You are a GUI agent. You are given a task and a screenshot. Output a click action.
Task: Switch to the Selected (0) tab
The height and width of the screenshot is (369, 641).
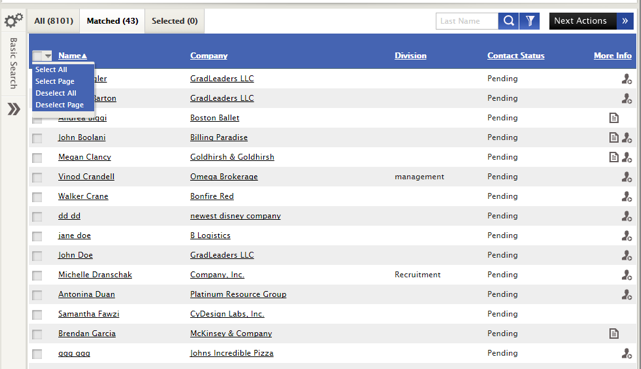click(x=175, y=21)
